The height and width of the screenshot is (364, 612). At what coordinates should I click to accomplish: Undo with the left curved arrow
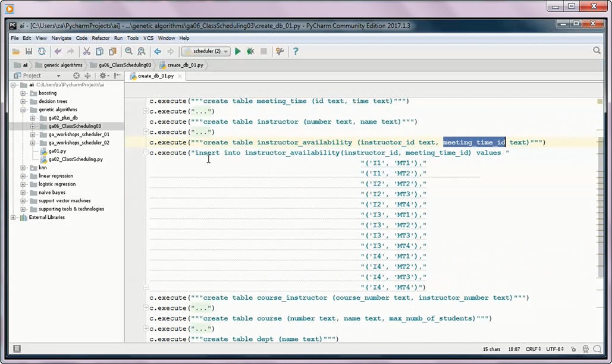coord(58,51)
